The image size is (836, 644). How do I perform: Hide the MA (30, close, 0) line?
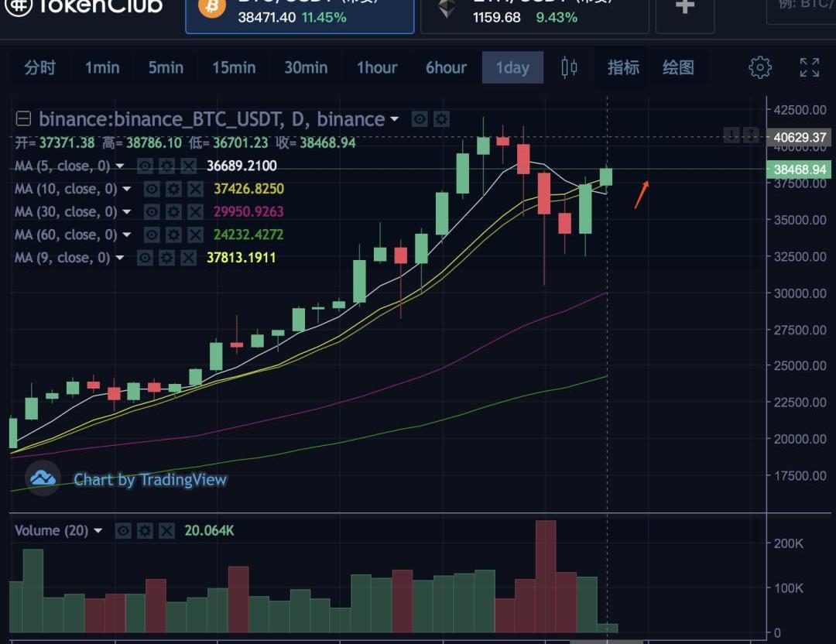pyautogui.click(x=152, y=212)
